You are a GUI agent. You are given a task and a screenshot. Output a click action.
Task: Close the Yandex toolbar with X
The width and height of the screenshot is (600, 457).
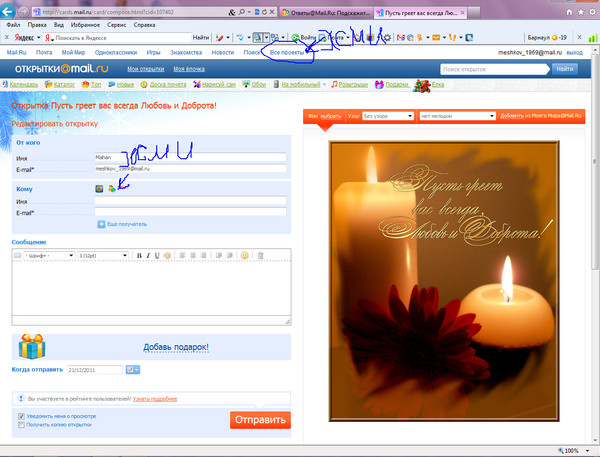[7, 37]
